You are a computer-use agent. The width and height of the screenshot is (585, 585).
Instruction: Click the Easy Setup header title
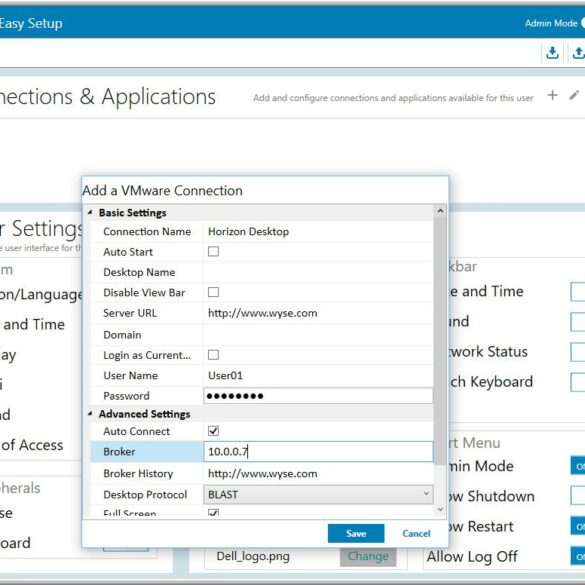pos(31,23)
